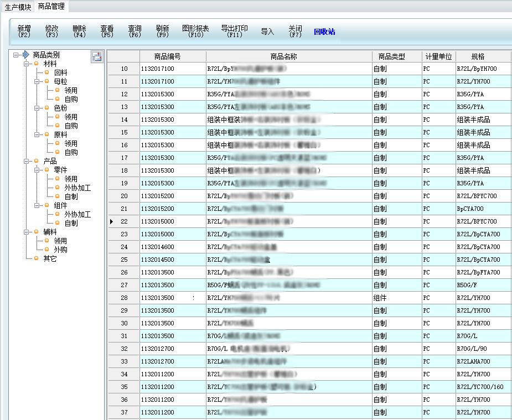This screenshot has width=512, height=420.
Task: Open the 回收站 link
Action: tap(324, 32)
